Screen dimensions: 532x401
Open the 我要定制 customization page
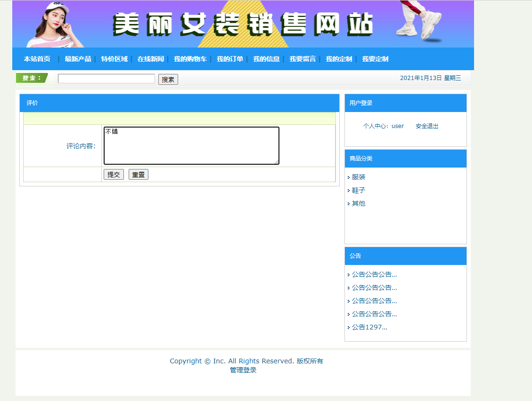tap(375, 59)
